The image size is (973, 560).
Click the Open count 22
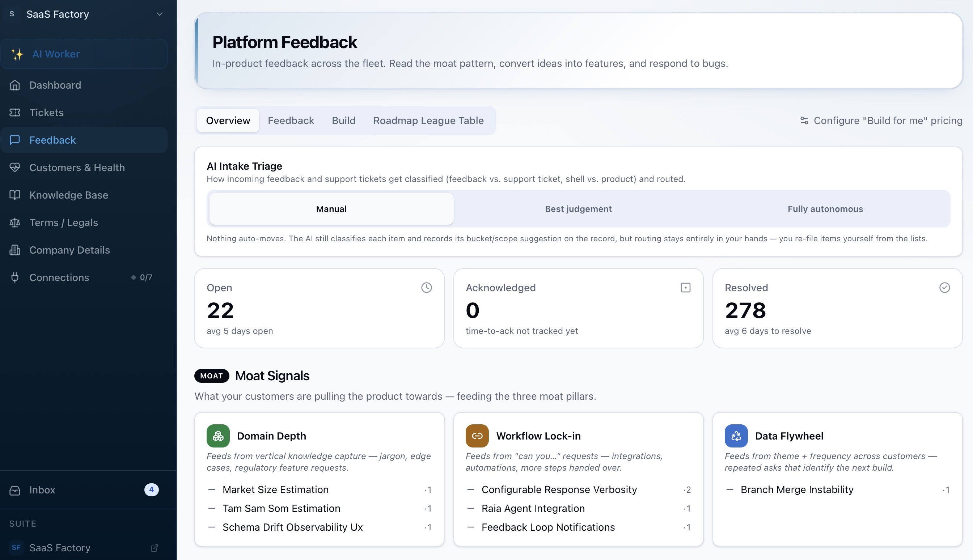coord(220,310)
